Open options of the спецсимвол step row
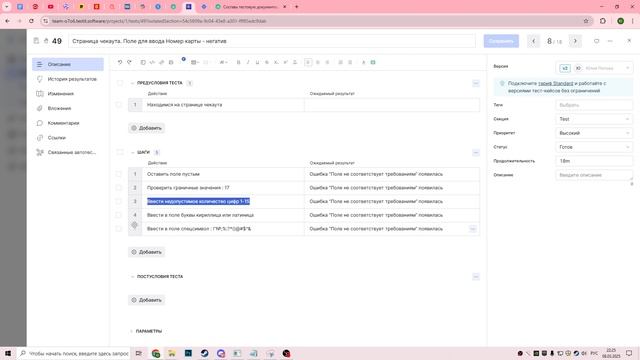The width and height of the screenshot is (640, 360). pos(473,229)
